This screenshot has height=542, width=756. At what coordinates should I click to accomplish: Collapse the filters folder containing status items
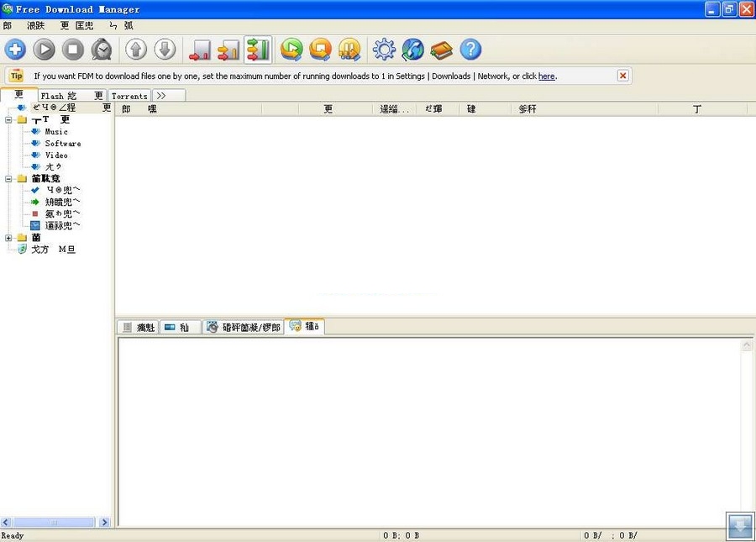(x=8, y=179)
